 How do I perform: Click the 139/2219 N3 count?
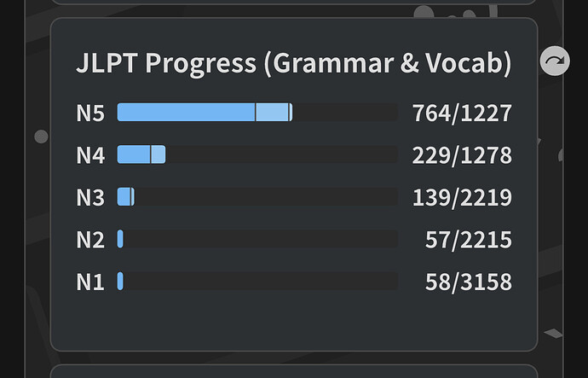coord(462,198)
